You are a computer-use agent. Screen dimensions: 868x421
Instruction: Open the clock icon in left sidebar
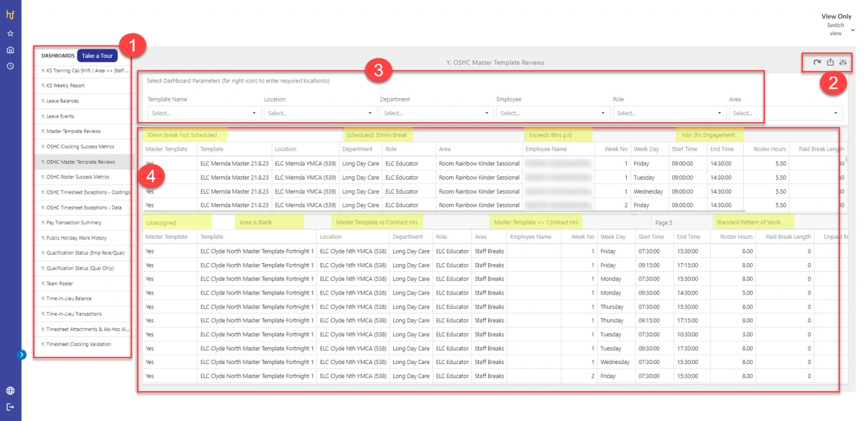tap(10, 66)
